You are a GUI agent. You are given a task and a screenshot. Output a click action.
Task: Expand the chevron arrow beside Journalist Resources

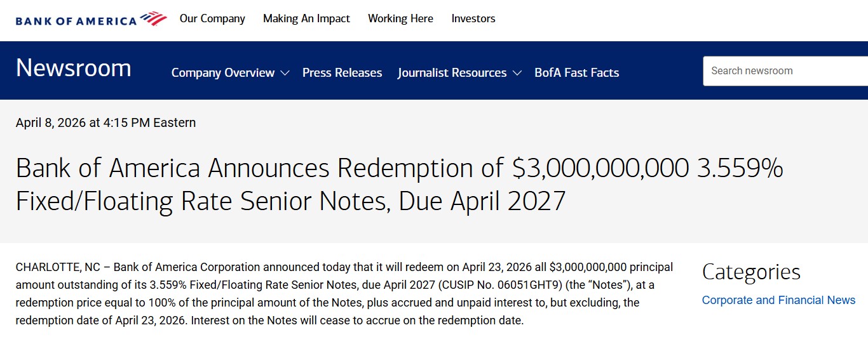coord(517,73)
